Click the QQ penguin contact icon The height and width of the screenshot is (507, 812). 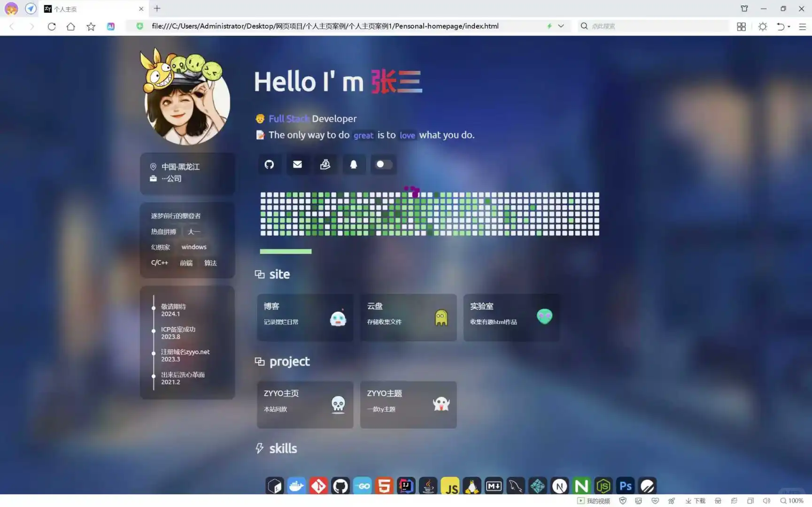coord(354,164)
